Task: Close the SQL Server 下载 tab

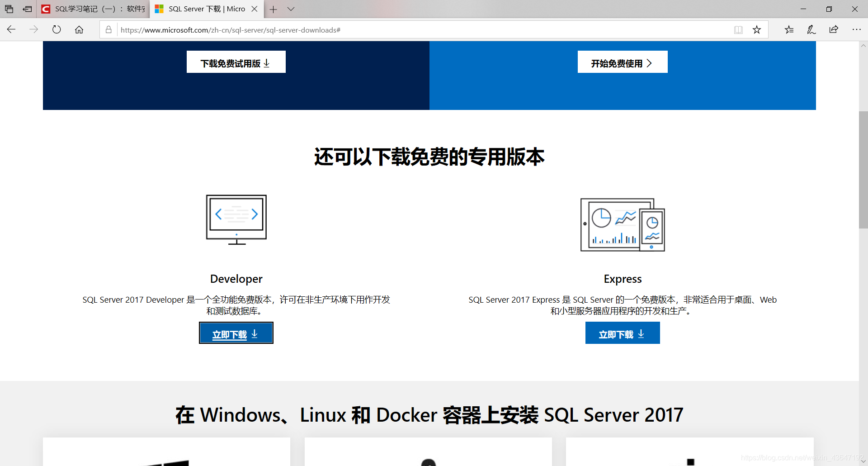Action: [255, 9]
